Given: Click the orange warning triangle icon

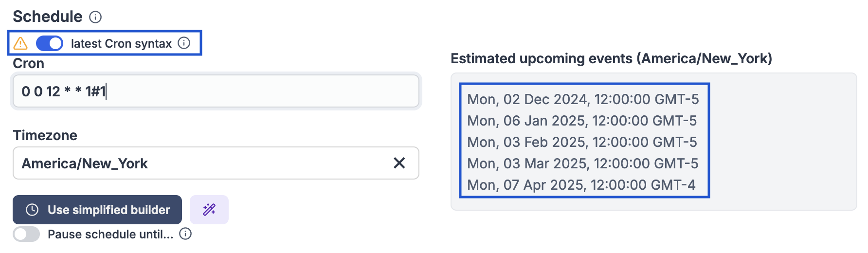Looking at the screenshot, I should click(x=20, y=44).
